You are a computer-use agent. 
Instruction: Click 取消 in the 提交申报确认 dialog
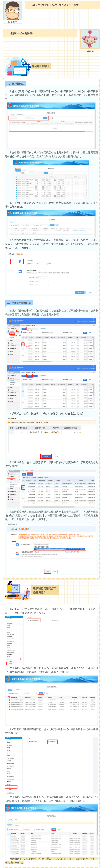pos(56,456)
